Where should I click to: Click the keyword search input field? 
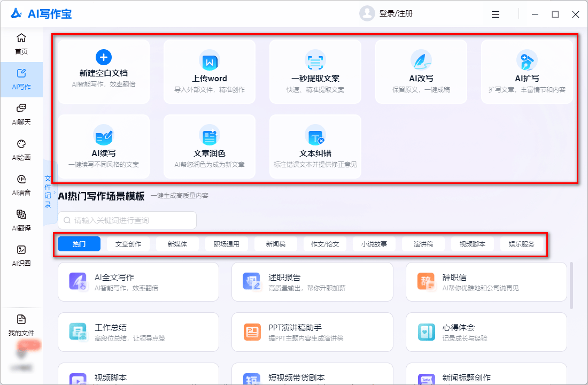coord(127,220)
